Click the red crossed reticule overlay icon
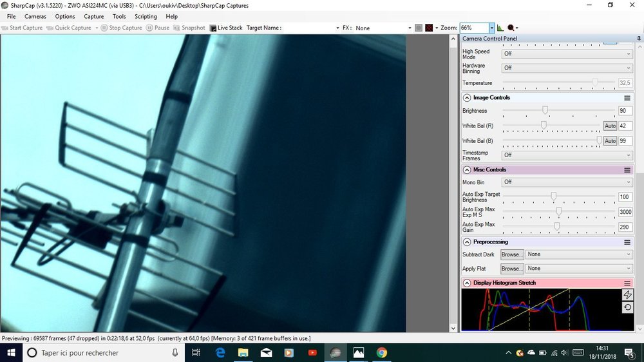The width and height of the screenshot is (644, 362). click(x=429, y=28)
